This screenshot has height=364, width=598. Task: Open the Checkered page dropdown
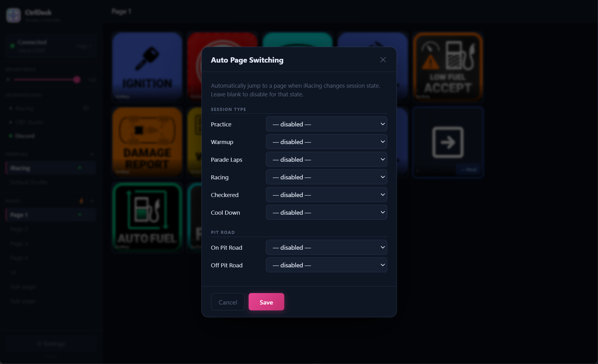pyautogui.click(x=326, y=195)
